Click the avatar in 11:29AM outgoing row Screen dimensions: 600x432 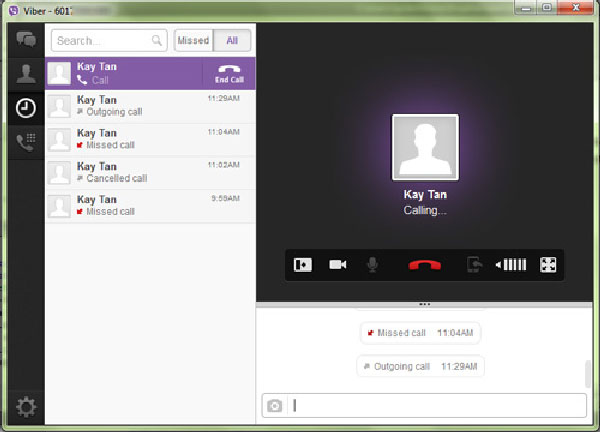59,106
